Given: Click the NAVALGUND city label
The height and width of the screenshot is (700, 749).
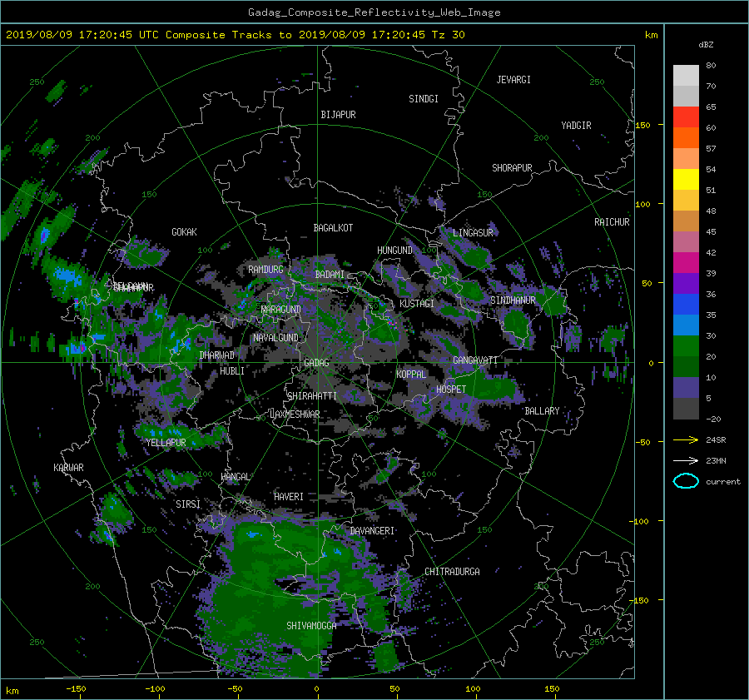Looking at the screenshot, I should (275, 338).
